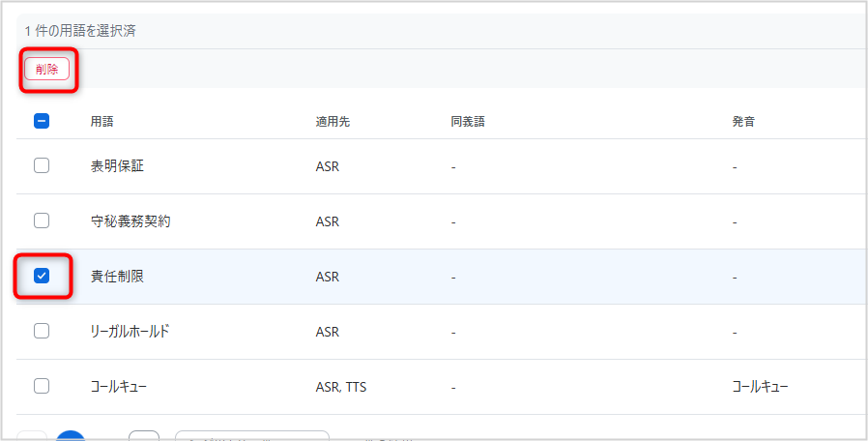This screenshot has height=441, width=868.
Task: Select the 守秘義務契約 row checkbox
Action: point(42,220)
